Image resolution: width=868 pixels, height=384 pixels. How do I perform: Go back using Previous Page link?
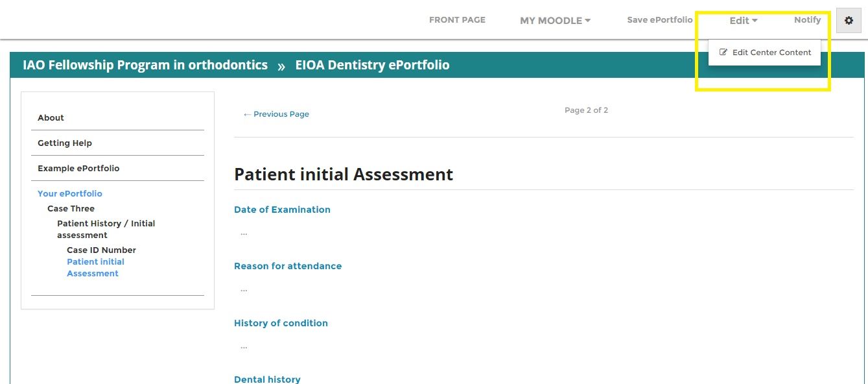(x=276, y=114)
